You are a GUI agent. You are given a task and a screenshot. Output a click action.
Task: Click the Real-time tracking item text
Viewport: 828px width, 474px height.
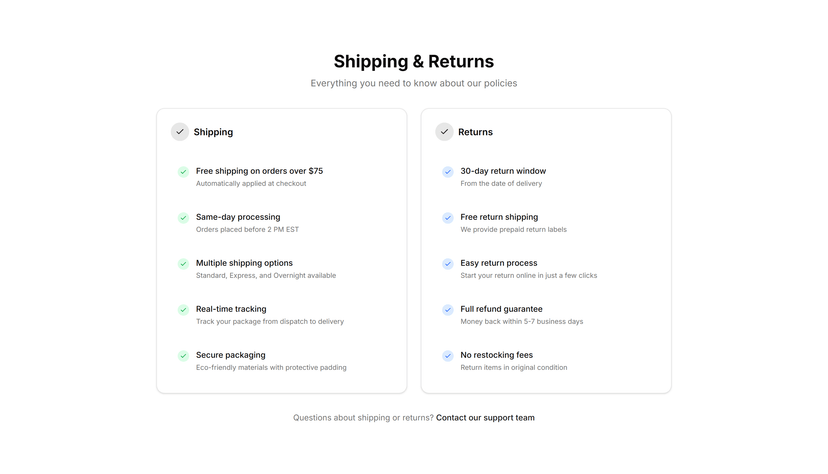click(231, 309)
